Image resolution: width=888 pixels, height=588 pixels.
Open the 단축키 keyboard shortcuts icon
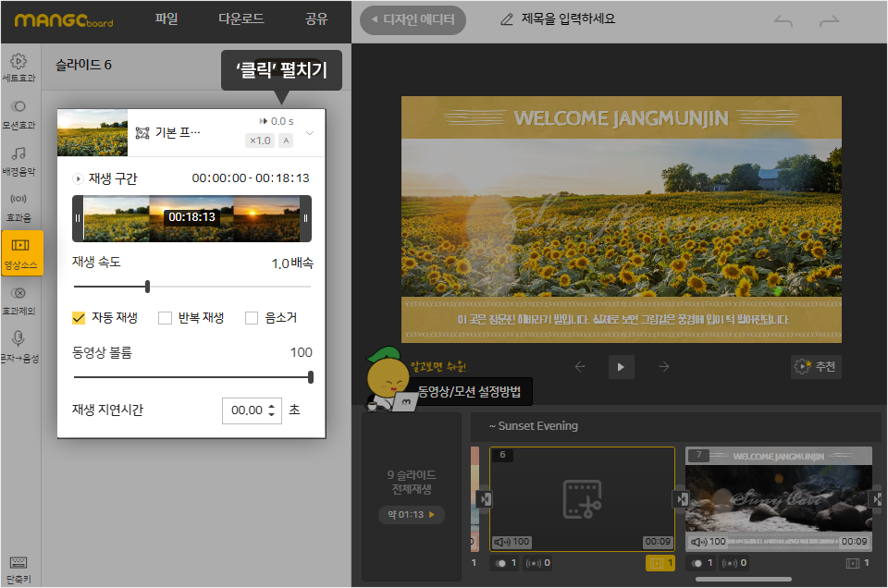click(x=18, y=569)
